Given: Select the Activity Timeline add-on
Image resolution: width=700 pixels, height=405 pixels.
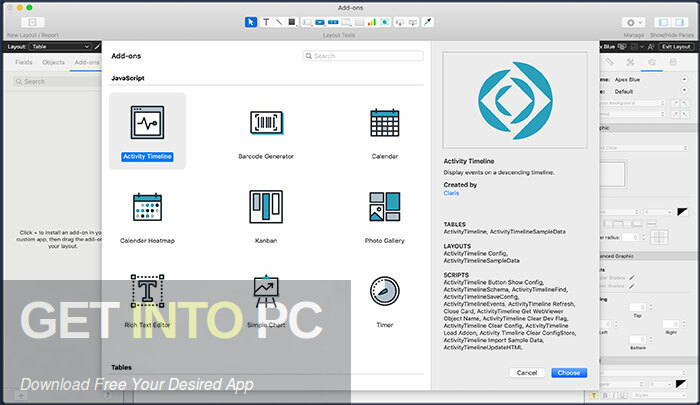Looking at the screenshot, I should tap(147, 131).
